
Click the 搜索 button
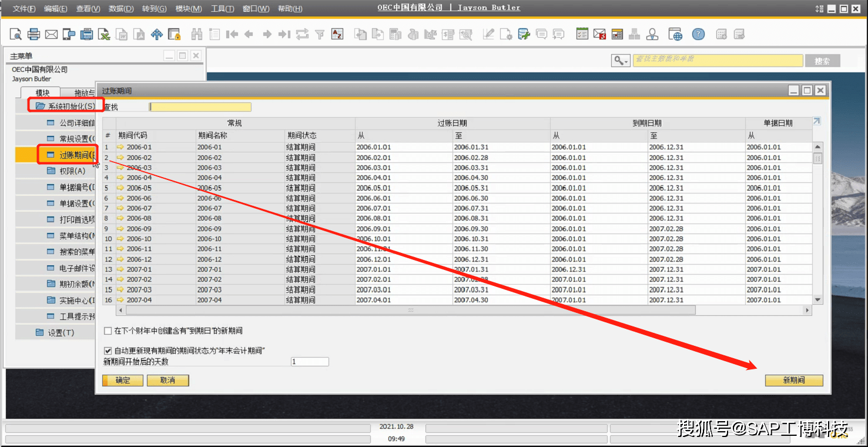(823, 61)
